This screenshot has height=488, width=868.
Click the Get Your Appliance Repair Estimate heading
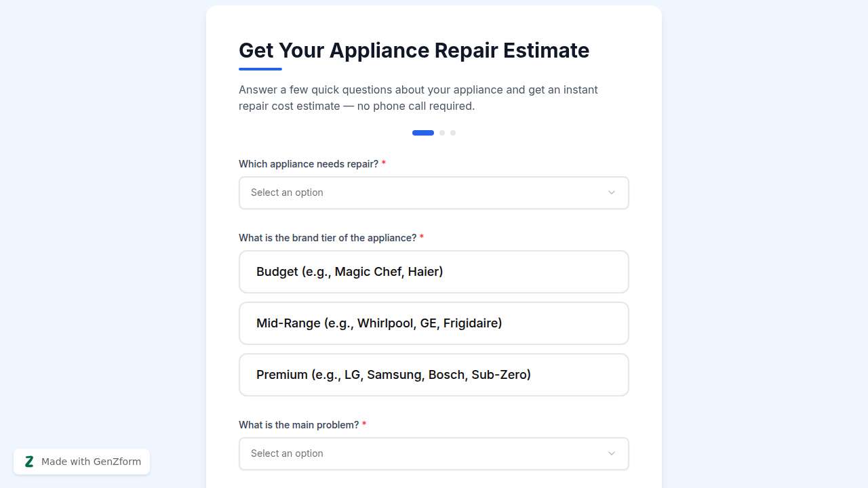tap(414, 50)
